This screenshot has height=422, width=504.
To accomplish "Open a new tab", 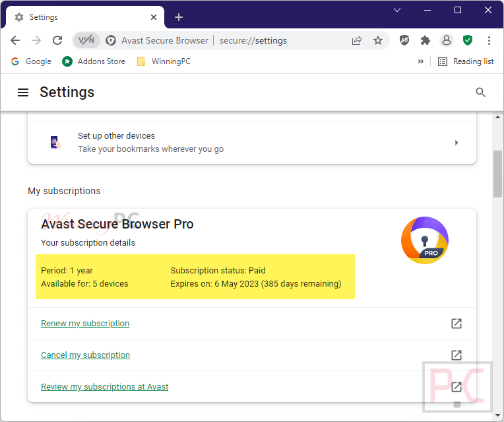I will click(x=179, y=17).
